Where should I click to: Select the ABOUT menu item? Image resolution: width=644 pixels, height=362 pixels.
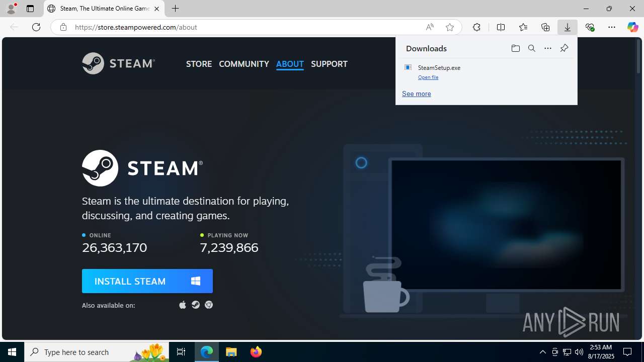(290, 64)
